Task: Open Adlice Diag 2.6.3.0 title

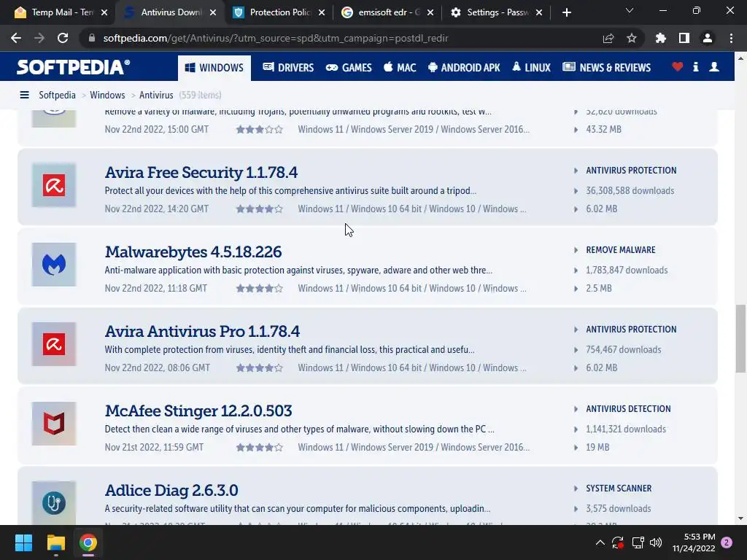Action: point(171,491)
